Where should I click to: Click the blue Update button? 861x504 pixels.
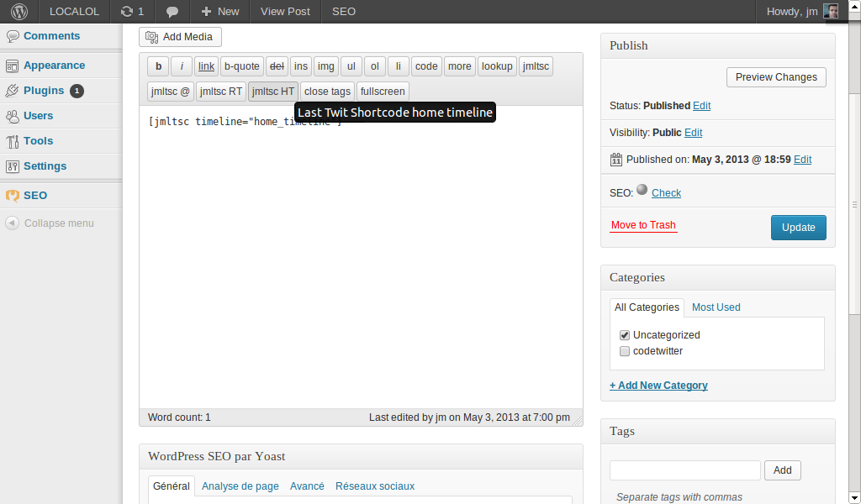pos(799,228)
